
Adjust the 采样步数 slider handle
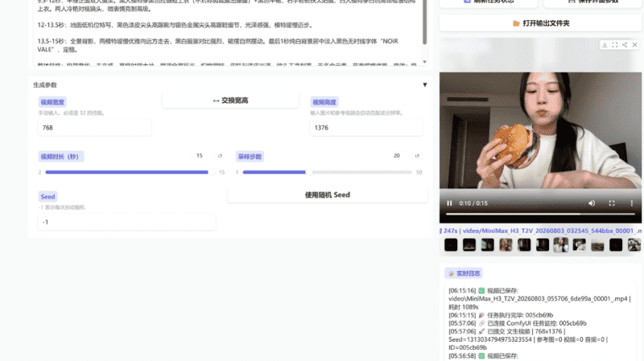pos(308,172)
